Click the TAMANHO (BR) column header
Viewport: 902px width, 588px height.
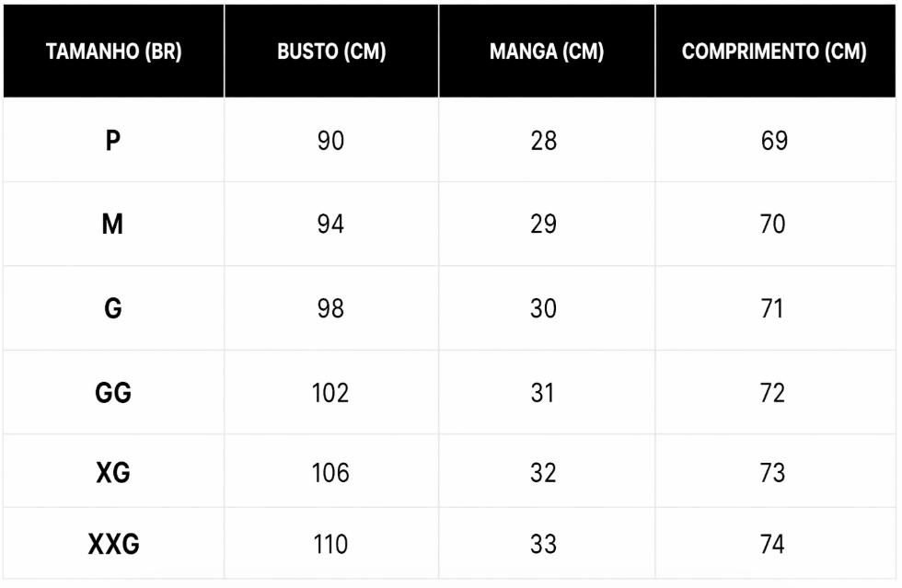tap(113, 52)
